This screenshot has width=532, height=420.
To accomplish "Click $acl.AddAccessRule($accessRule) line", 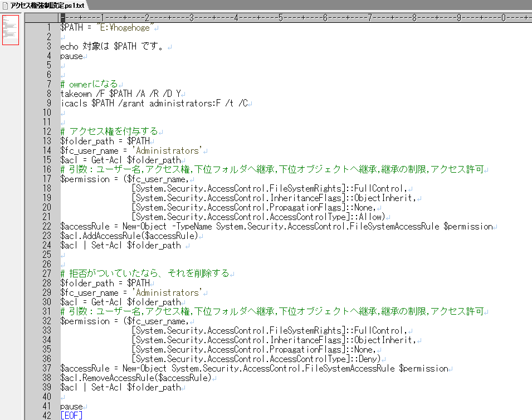I will pyautogui.click(x=129, y=236).
